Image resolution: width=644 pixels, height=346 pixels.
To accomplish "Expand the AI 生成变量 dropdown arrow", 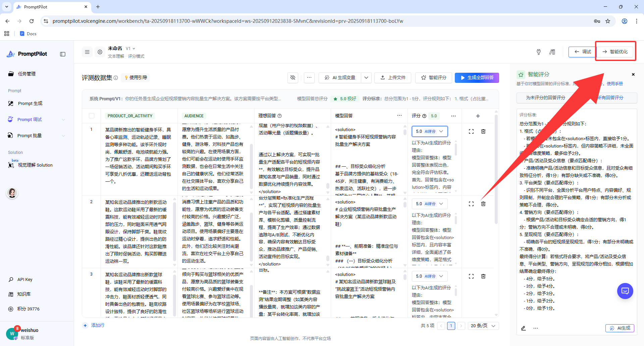I will (x=366, y=78).
